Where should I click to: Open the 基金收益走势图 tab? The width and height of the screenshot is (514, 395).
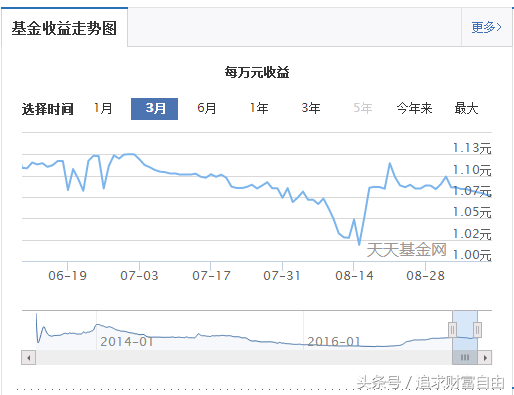(64, 28)
